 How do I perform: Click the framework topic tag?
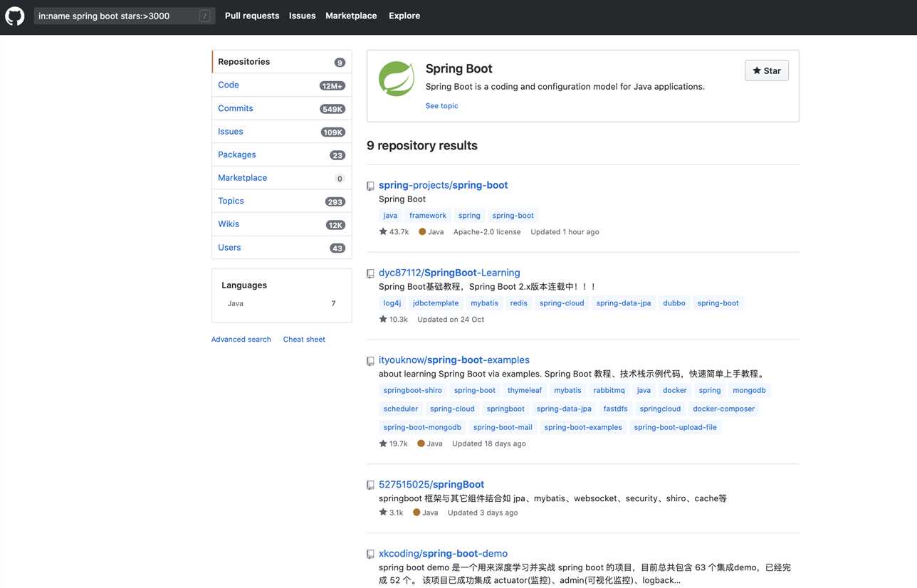click(x=428, y=216)
